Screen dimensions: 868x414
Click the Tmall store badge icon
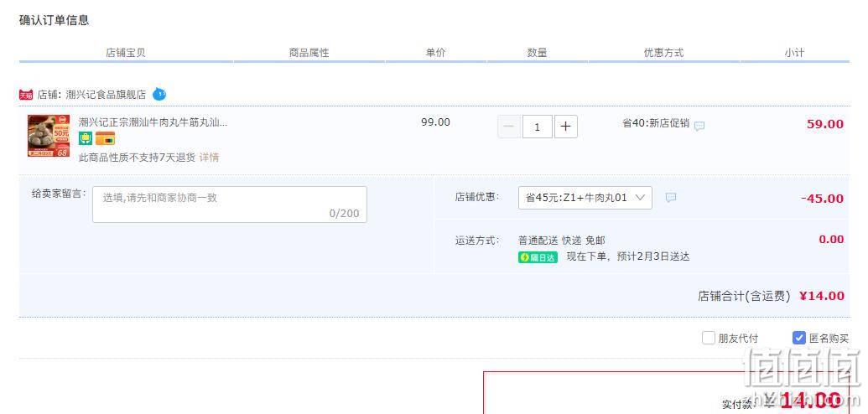point(26,95)
